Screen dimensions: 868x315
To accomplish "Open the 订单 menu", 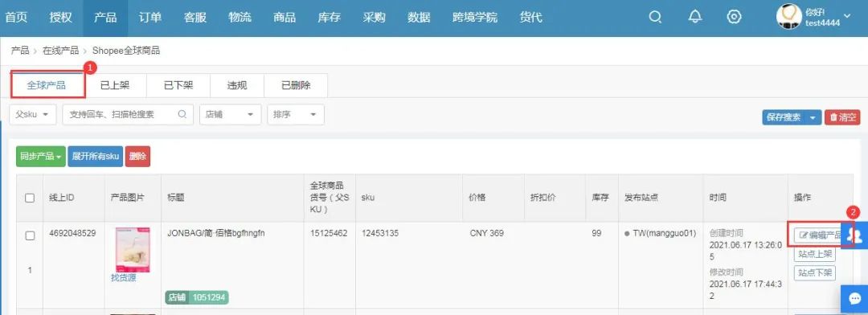I will [150, 17].
